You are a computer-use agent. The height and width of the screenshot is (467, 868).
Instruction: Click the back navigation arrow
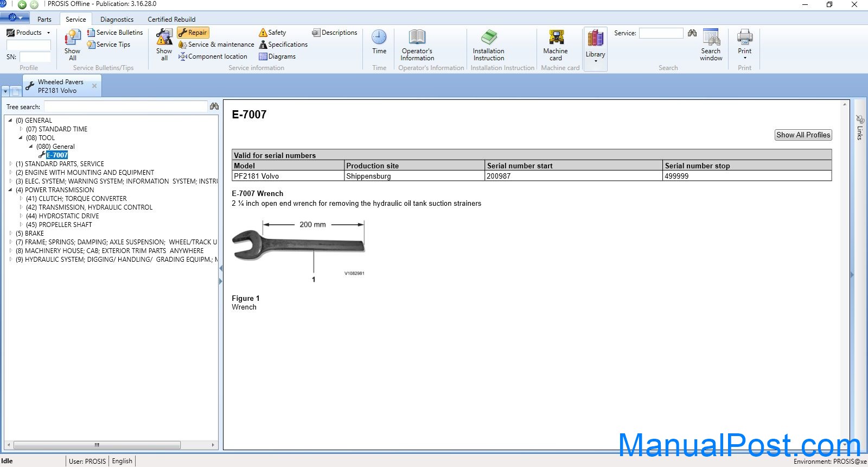(x=22, y=4)
